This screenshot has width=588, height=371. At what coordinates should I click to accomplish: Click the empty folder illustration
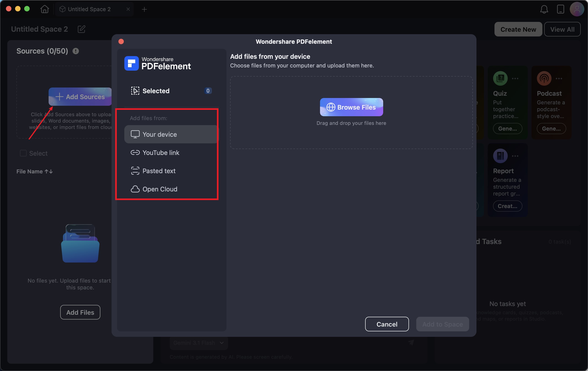[x=80, y=243]
